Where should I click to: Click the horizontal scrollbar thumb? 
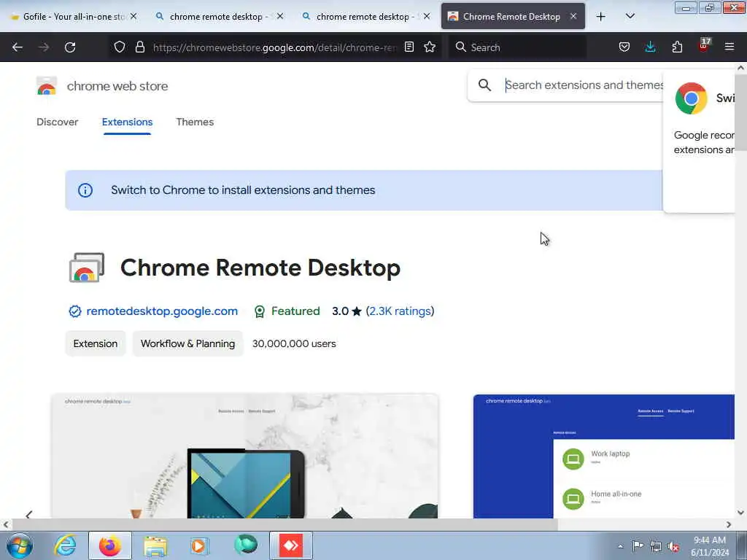click(285, 525)
